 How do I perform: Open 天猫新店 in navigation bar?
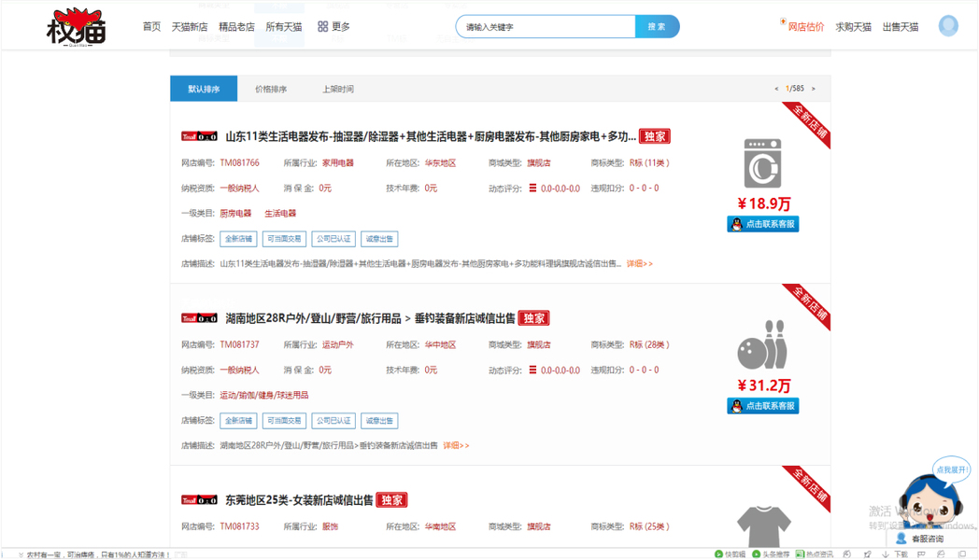click(190, 26)
